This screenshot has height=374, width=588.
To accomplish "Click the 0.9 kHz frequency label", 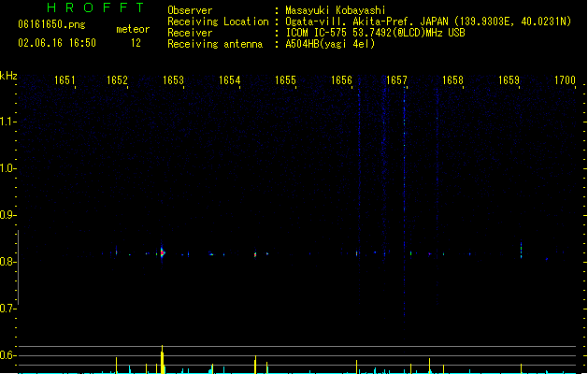I will click(x=7, y=215).
